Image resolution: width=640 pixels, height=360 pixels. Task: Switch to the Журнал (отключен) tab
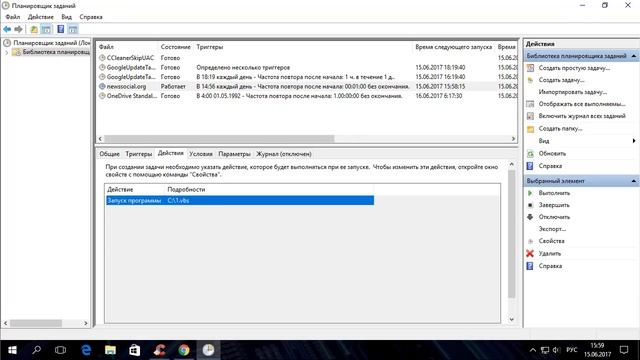(x=284, y=154)
